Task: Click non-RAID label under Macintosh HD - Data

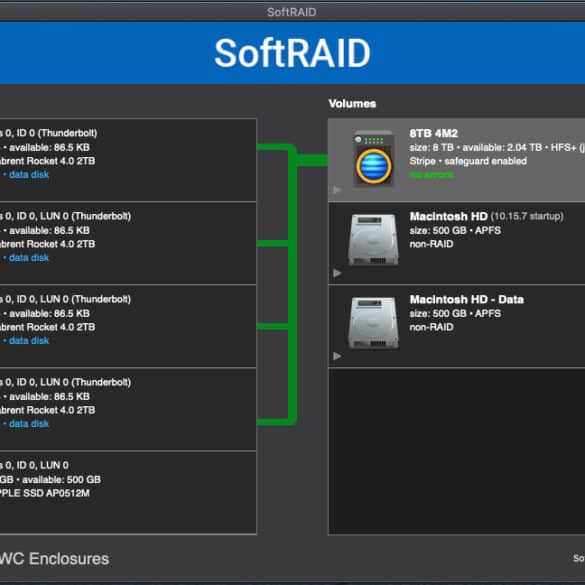Action: 432,327
